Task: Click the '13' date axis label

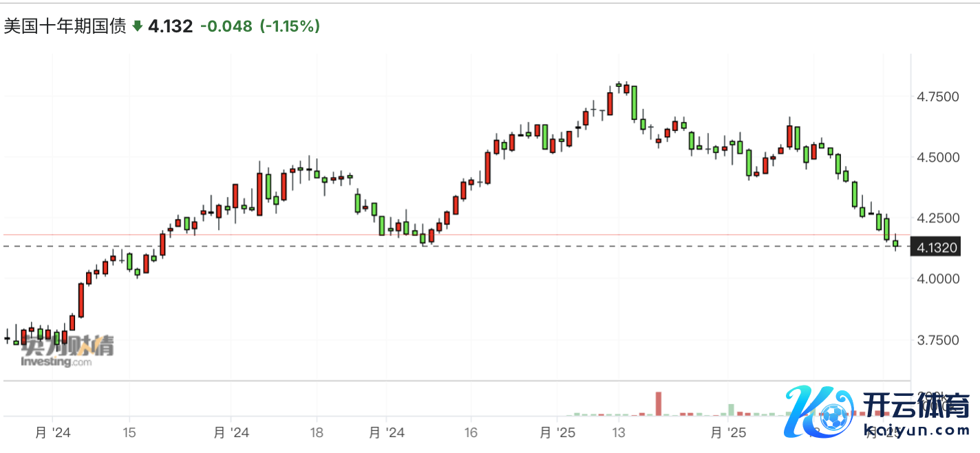Action: tap(619, 432)
